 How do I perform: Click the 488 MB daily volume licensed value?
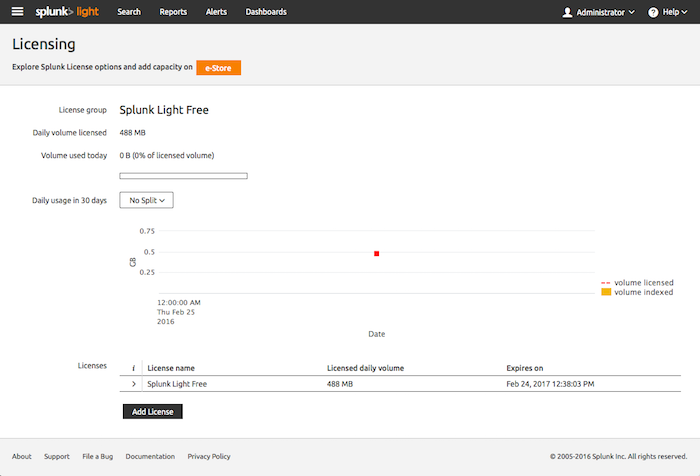(x=133, y=133)
